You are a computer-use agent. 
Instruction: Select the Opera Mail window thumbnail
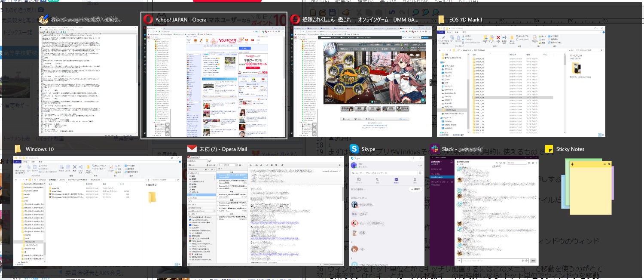[266, 210]
